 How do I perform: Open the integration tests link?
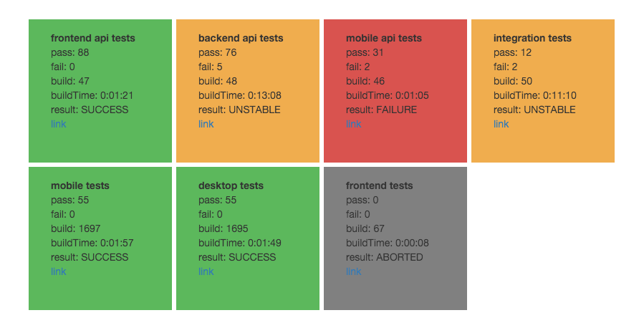click(x=501, y=124)
